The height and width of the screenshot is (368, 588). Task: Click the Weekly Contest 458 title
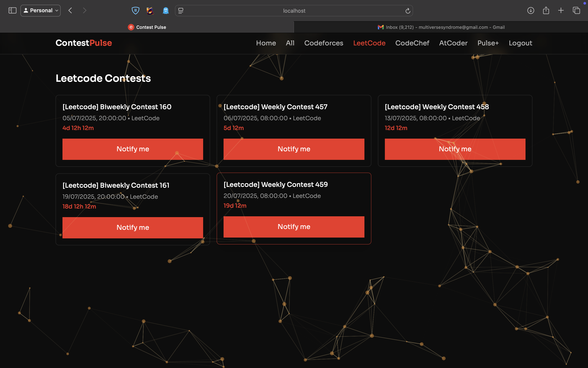click(437, 107)
